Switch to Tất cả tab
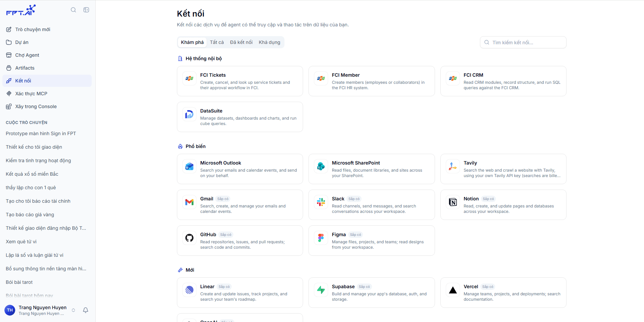644x322 pixels. click(217, 42)
